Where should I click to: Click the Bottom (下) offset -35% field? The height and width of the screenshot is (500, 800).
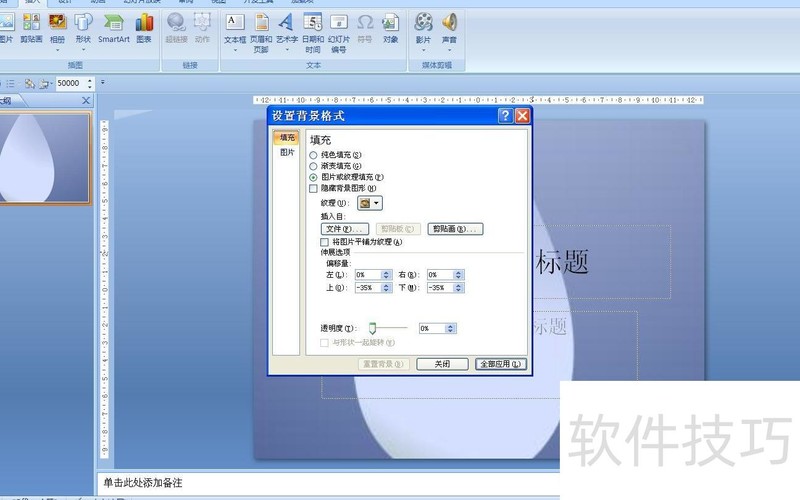pos(441,288)
